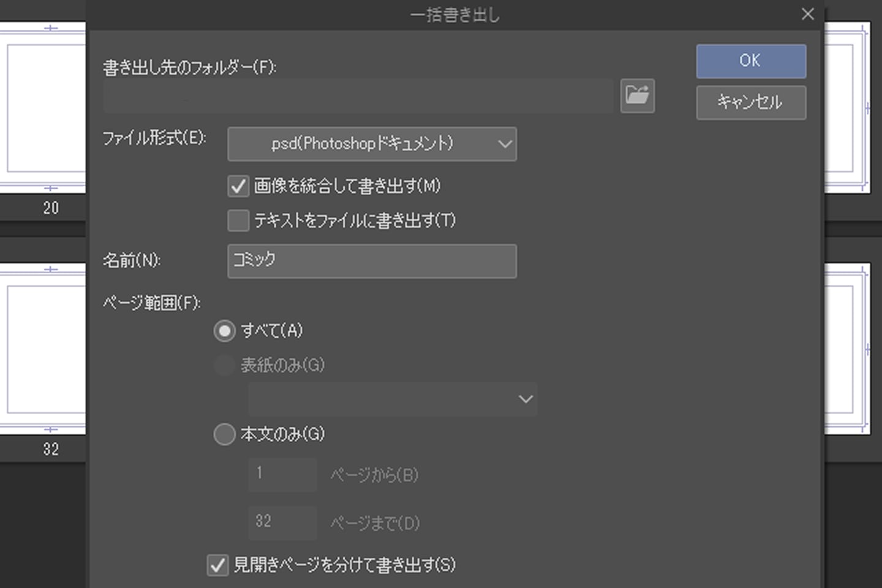Select the 本文のみ radio option
This screenshot has height=588, width=882.
224,434
